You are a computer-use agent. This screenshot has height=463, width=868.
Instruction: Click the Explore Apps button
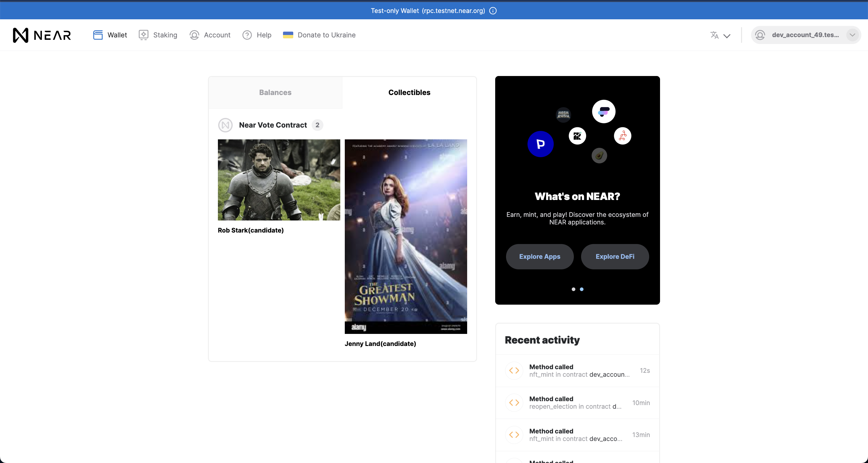coord(539,257)
